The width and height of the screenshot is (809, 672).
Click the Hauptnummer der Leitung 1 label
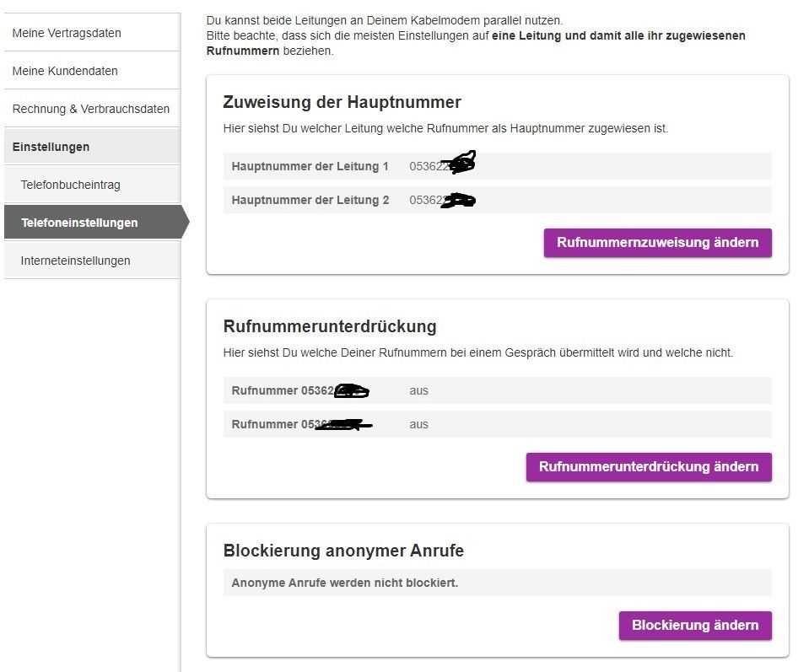tap(310, 166)
